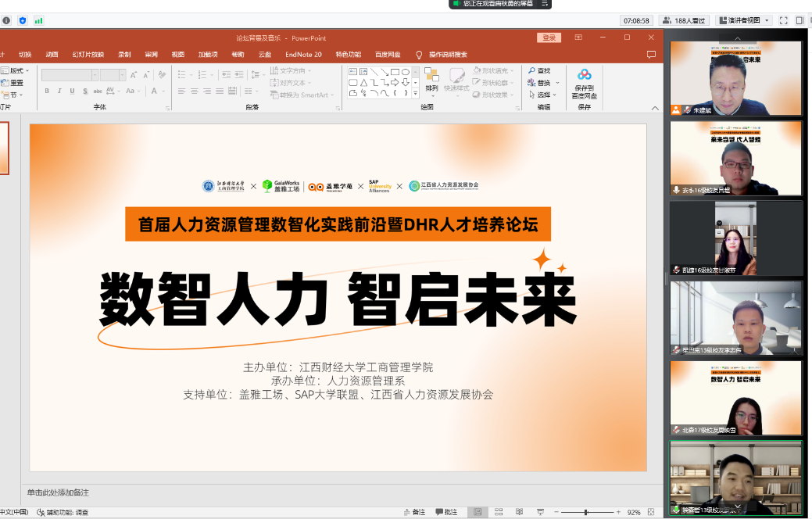This screenshot has width=812, height=519.
Task: Underline the selected text
Action: click(72, 91)
